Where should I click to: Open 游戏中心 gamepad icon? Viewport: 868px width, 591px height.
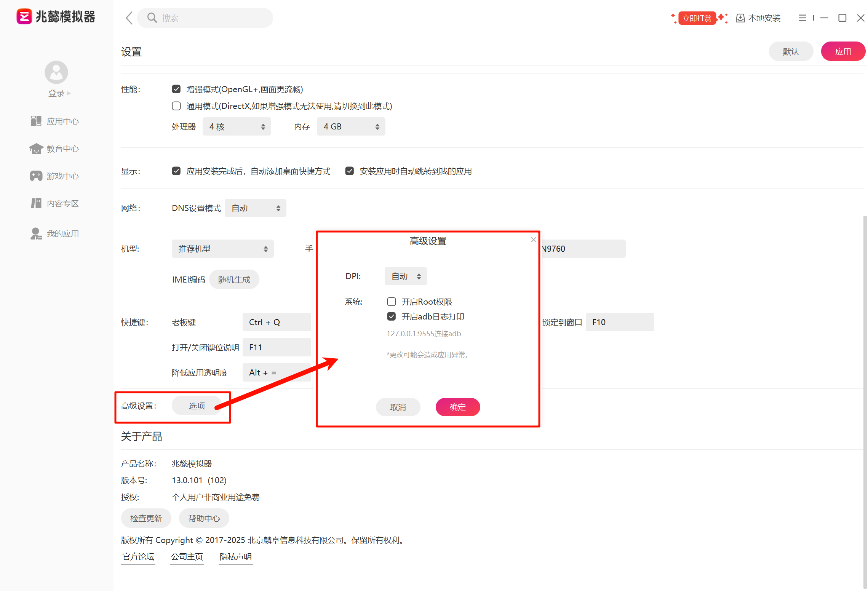pos(36,176)
